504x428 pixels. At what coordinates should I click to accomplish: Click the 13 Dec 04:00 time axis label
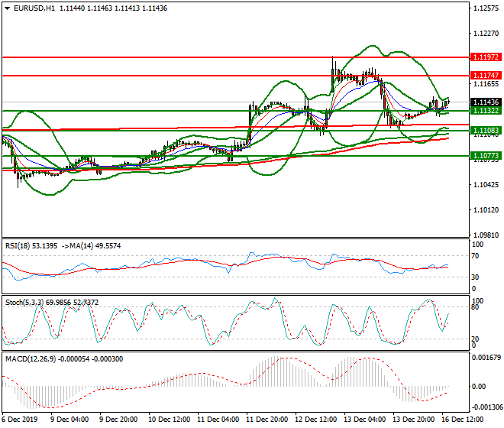point(365,420)
